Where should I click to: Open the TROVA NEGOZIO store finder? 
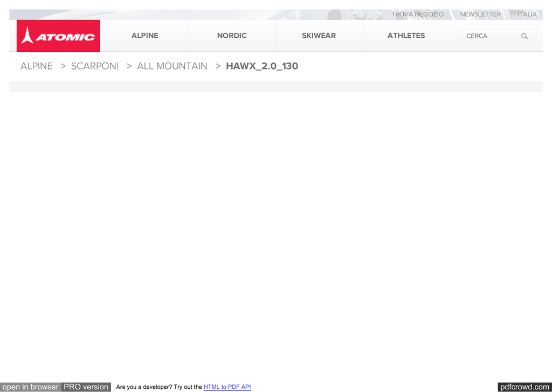tap(417, 15)
